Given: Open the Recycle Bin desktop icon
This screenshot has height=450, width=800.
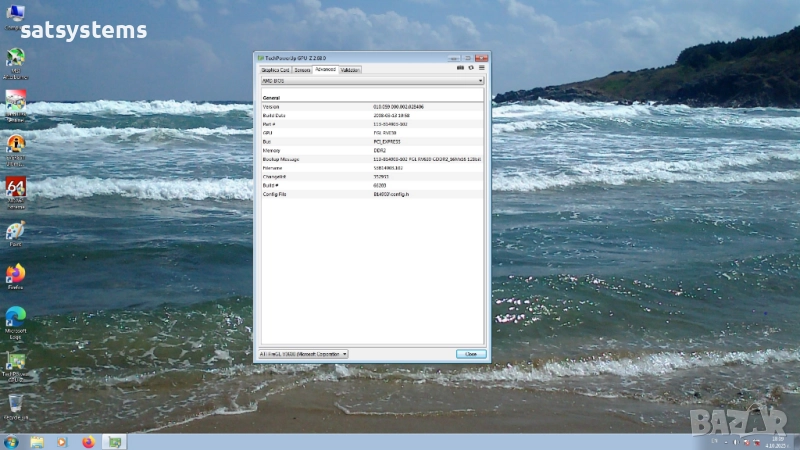Looking at the screenshot, I should 15,405.
